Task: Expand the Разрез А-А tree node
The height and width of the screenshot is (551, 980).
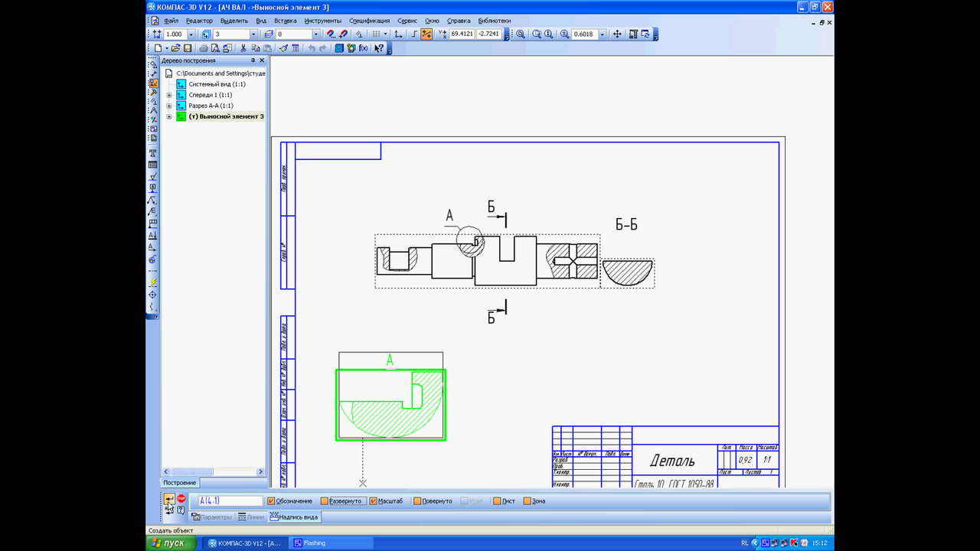Action: point(168,106)
